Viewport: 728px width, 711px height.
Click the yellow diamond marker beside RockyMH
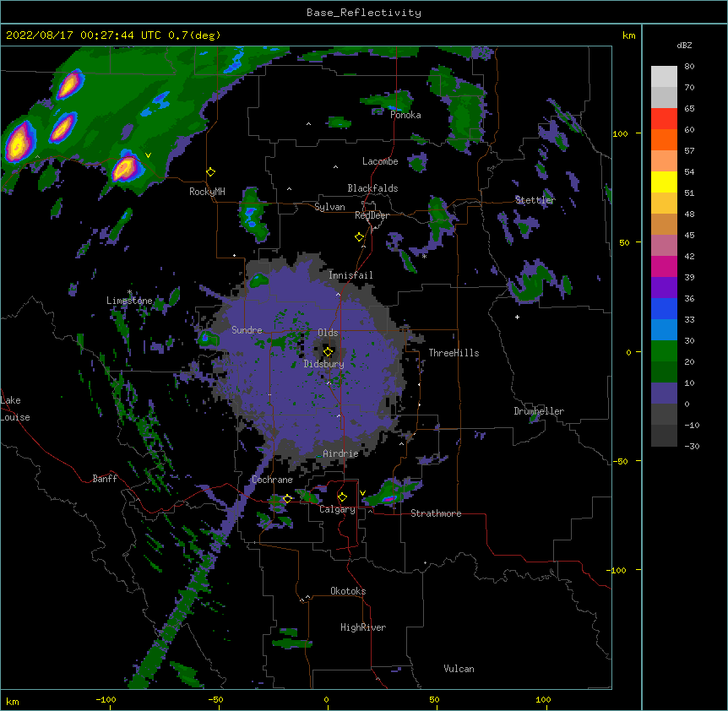pos(210,172)
